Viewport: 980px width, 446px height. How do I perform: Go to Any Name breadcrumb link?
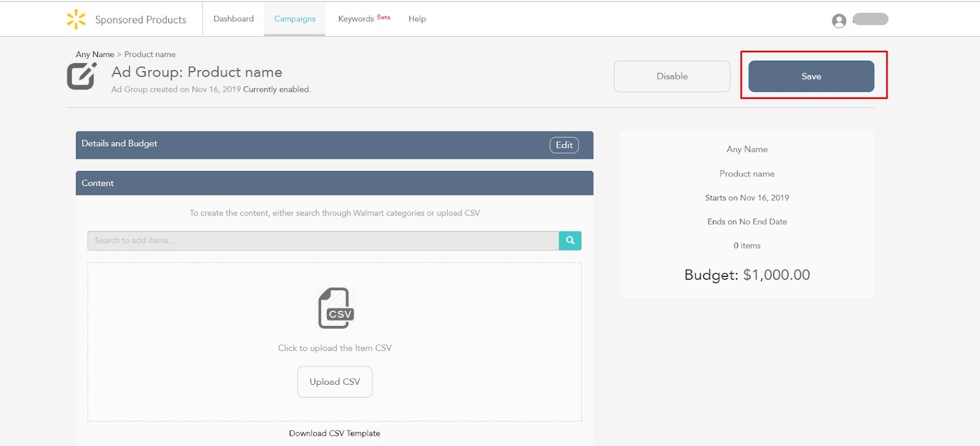click(95, 55)
